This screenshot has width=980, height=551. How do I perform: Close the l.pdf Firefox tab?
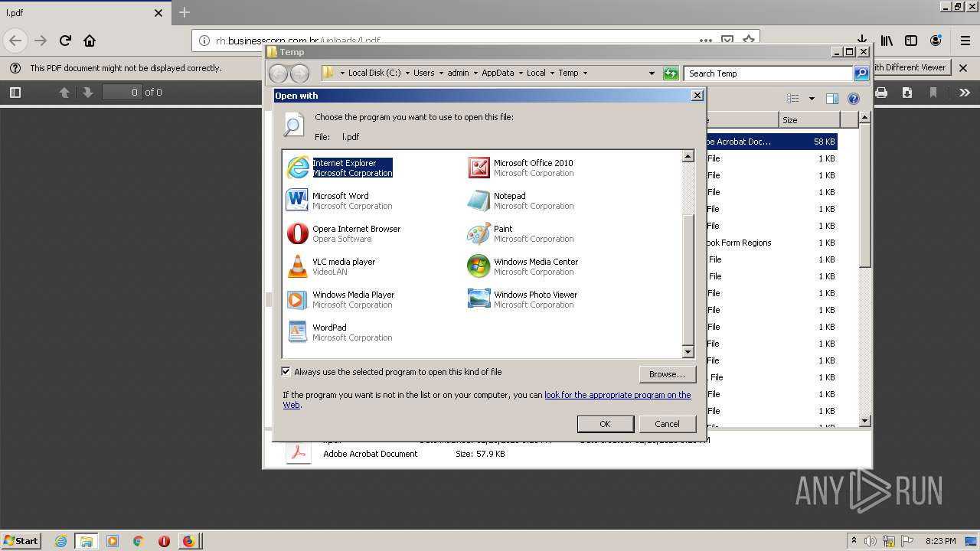[x=158, y=13]
